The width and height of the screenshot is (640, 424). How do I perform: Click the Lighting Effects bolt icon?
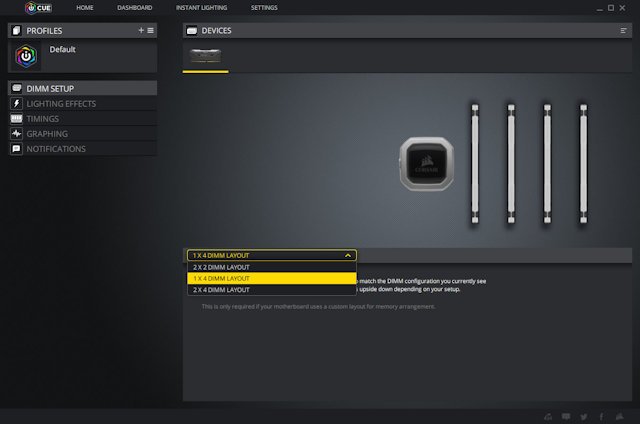pyautogui.click(x=16, y=103)
